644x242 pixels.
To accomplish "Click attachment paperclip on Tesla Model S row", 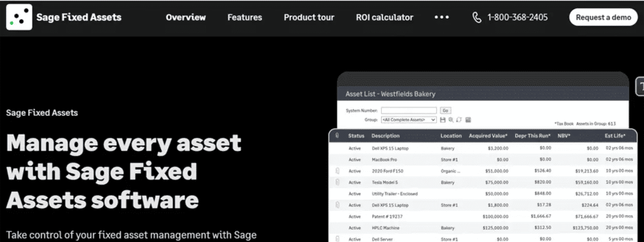I will [x=337, y=182].
